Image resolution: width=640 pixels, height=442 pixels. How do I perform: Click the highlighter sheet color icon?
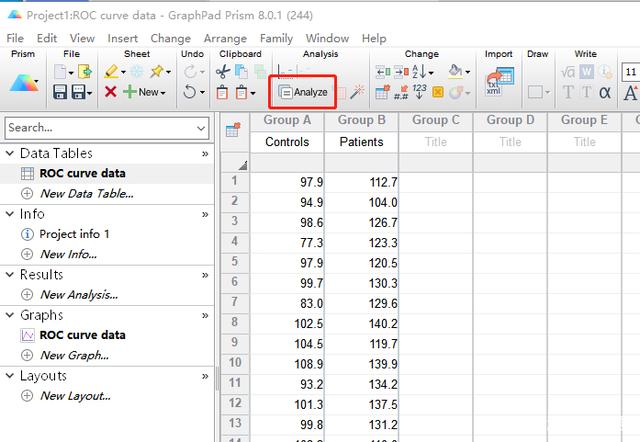click(x=111, y=72)
